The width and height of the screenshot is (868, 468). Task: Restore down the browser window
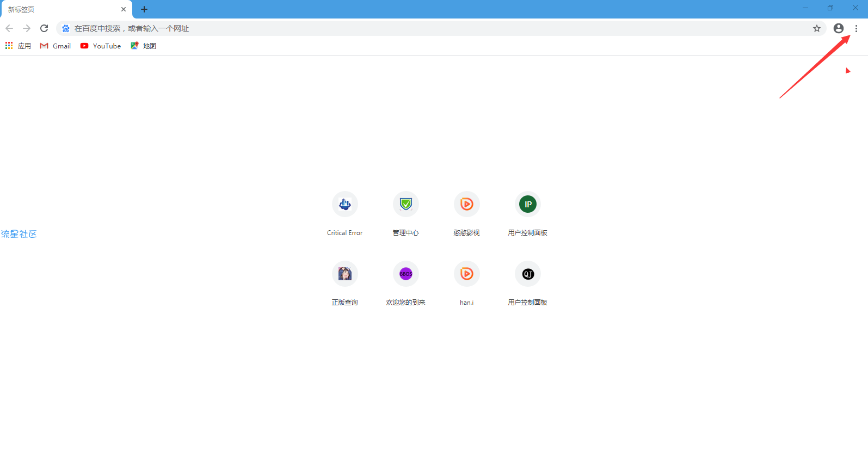point(830,8)
